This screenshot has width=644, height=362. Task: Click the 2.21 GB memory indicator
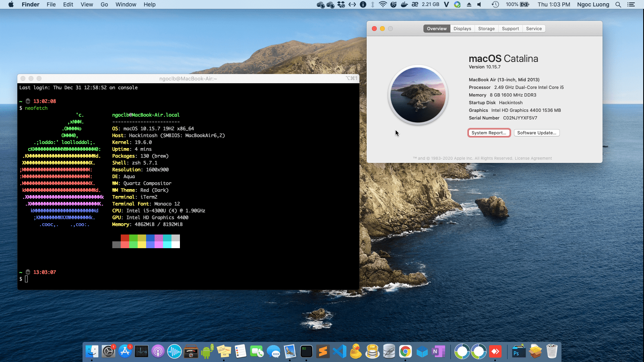pos(430,4)
